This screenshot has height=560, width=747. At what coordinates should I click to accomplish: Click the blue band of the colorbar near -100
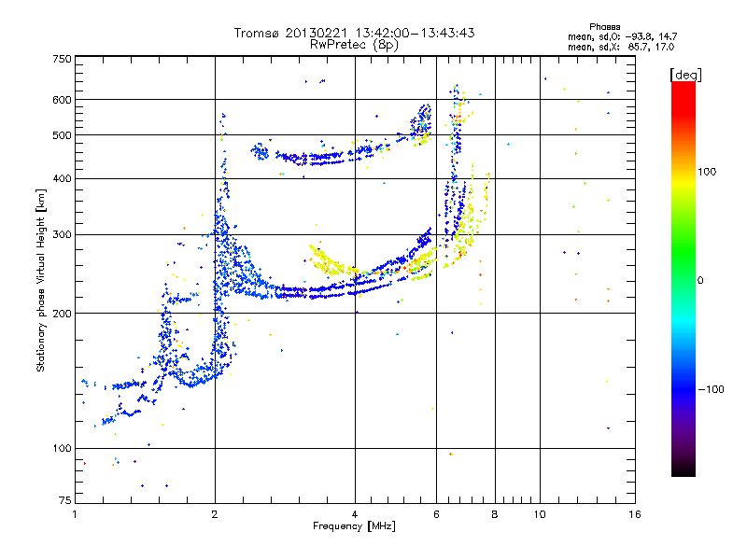(x=684, y=388)
